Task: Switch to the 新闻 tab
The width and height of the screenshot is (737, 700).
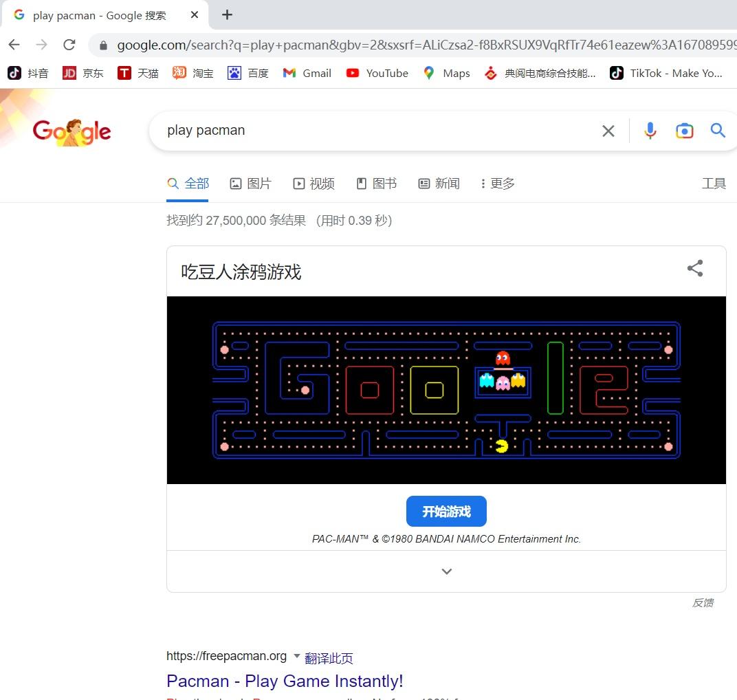Action: pyautogui.click(x=439, y=184)
